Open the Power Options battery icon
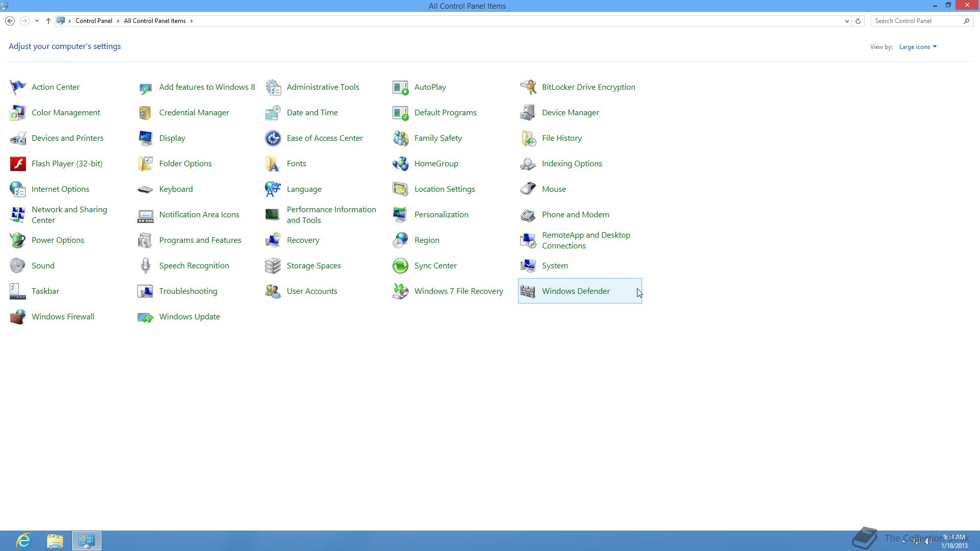This screenshot has width=980, height=551. 18,240
